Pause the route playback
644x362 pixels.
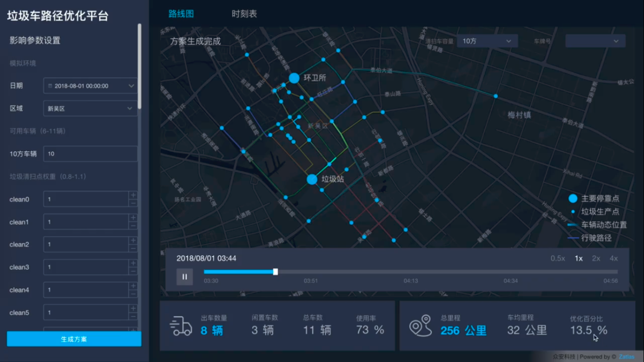pyautogui.click(x=184, y=277)
